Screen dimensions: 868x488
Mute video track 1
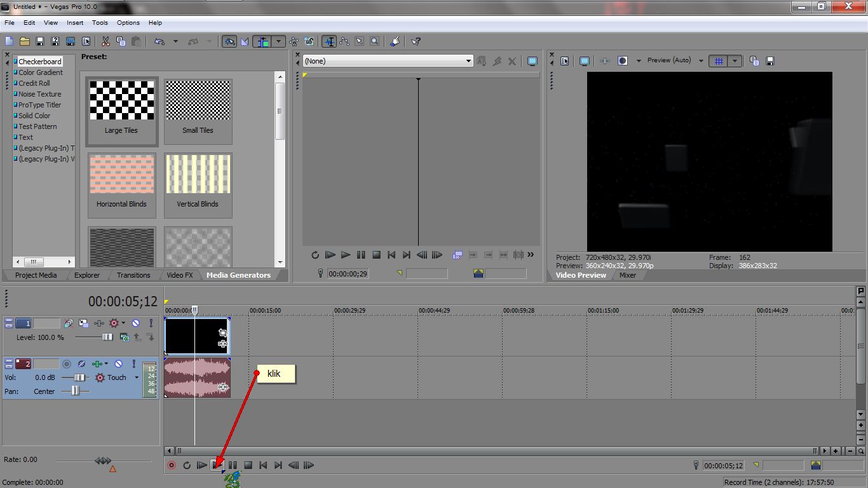(135, 323)
